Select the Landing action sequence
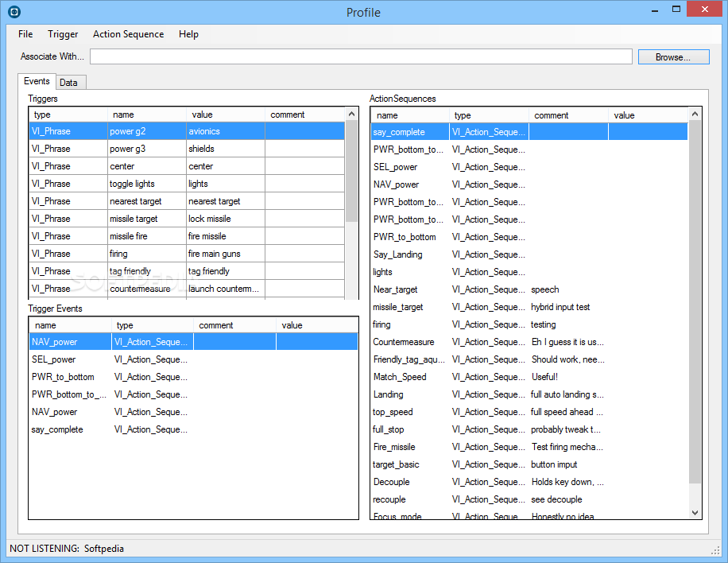This screenshot has height=563, width=728. (x=529, y=394)
